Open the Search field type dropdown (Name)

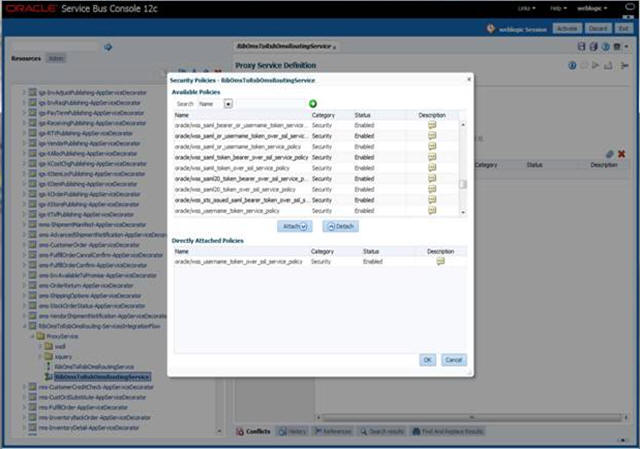pos(228,104)
